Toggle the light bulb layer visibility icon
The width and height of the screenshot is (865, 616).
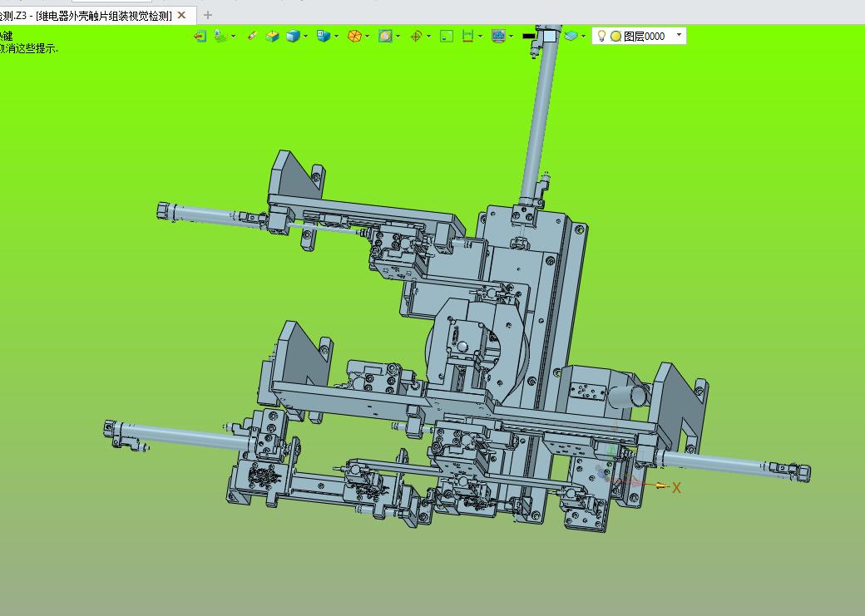tap(602, 36)
